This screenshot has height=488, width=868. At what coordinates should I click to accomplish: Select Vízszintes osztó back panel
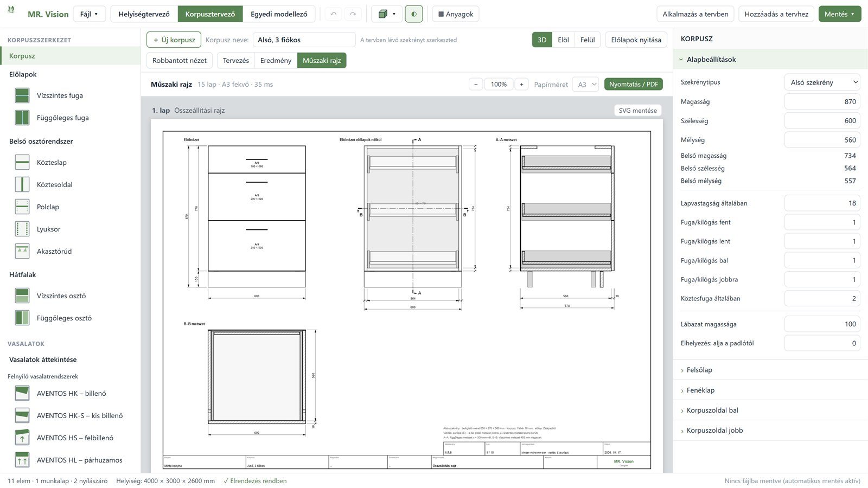pos(71,296)
